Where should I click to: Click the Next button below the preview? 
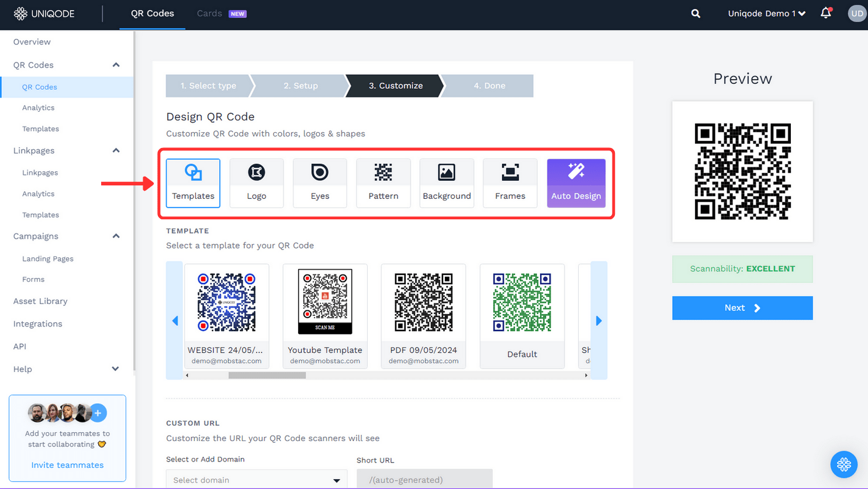(742, 308)
